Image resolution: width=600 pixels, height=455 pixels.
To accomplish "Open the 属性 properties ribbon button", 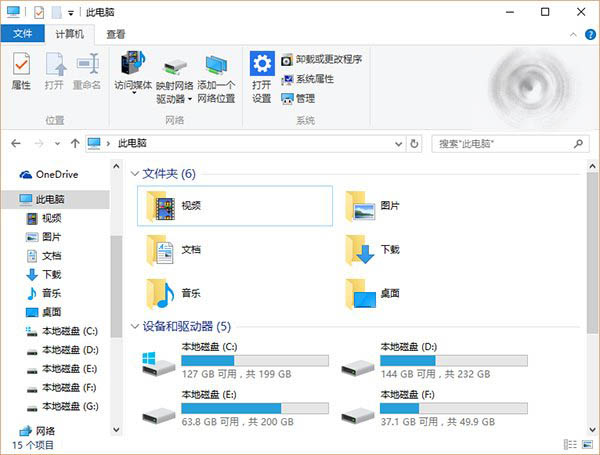I will [21, 71].
